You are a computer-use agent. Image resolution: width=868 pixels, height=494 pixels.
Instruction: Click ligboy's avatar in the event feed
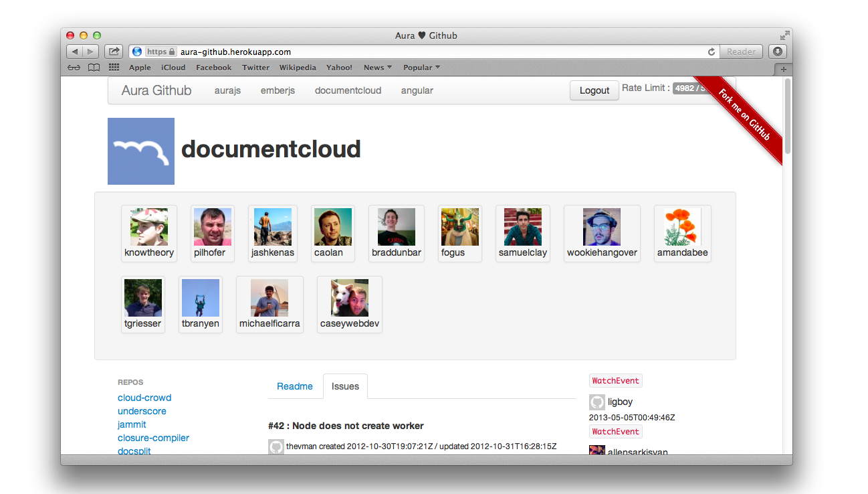coord(597,402)
